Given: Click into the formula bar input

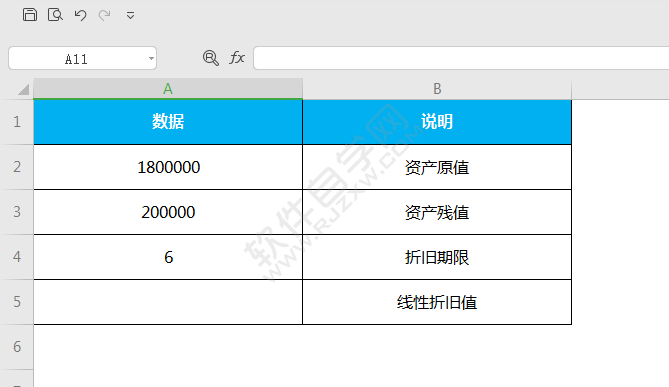Looking at the screenshot, I should click(461, 58).
